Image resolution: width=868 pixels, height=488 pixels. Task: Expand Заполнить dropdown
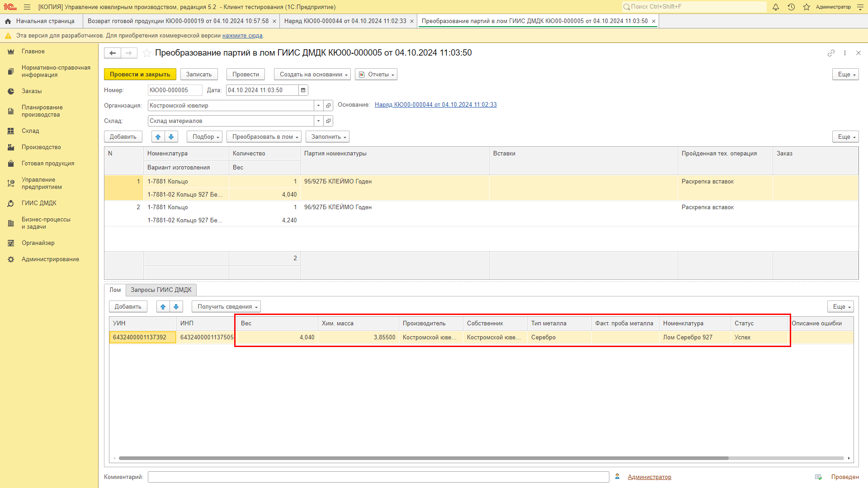pos(328,137)
